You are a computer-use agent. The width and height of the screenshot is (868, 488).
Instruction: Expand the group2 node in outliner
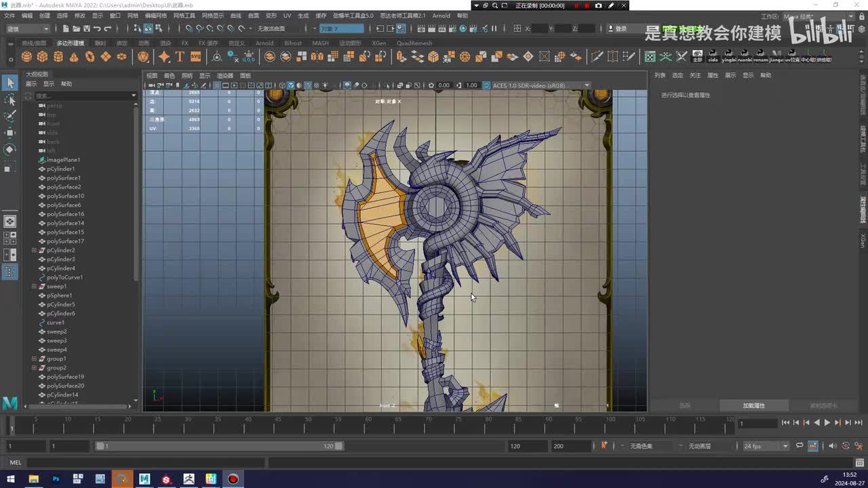click(34, 367)
